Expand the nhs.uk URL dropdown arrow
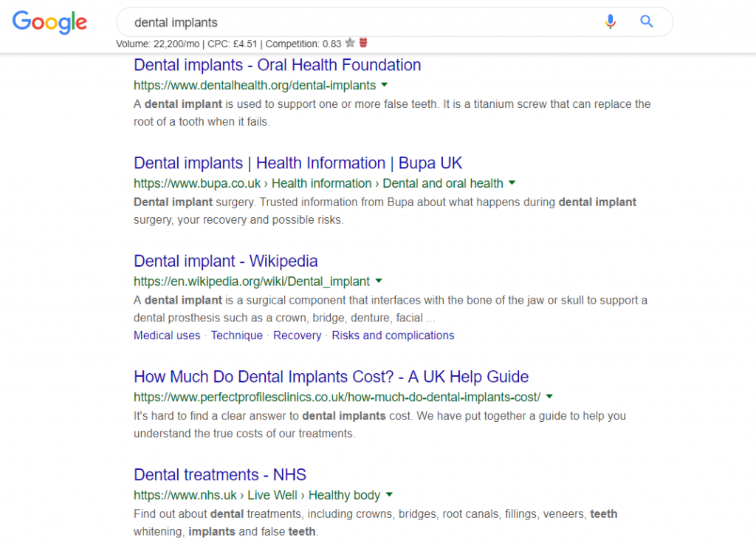 click(x=390, y=494)
